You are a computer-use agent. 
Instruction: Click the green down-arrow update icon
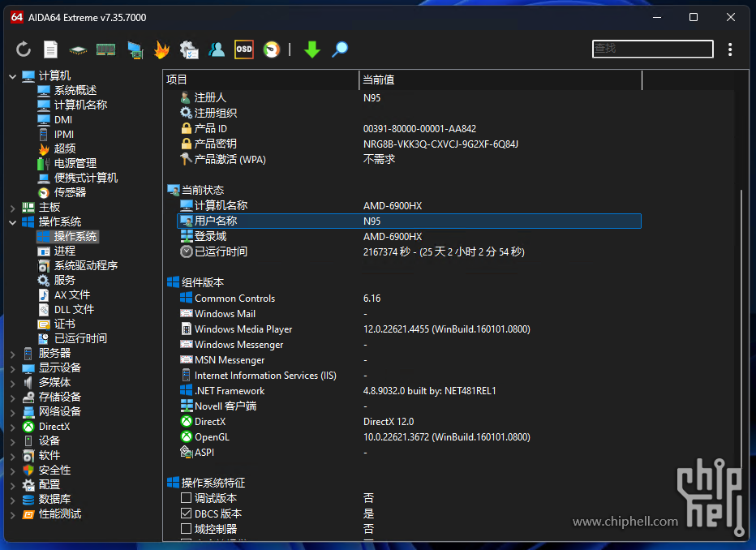[x=312, y=49]
